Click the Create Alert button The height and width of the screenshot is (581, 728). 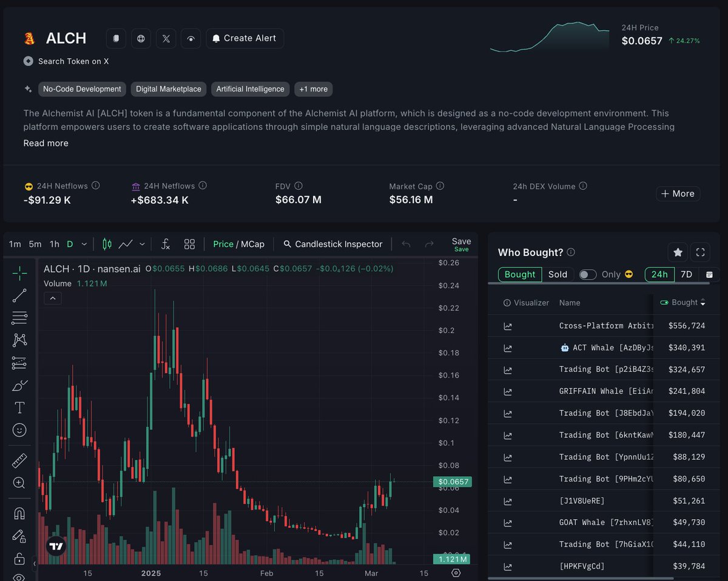[244, 38]
